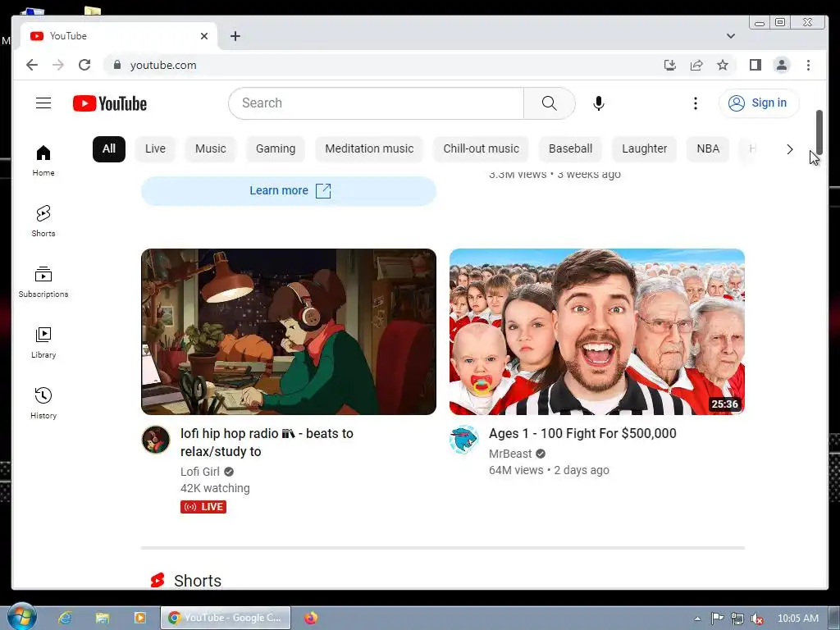This screenshot has height=630, width=840.
Task: Select the NBA filter chip
Action: [x=708, y=149]
